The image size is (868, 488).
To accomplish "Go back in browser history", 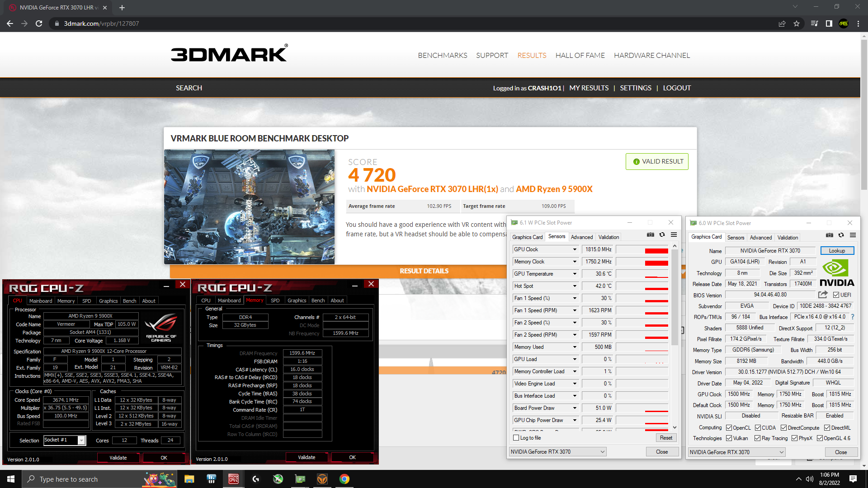I will click(x=10, y=23).
